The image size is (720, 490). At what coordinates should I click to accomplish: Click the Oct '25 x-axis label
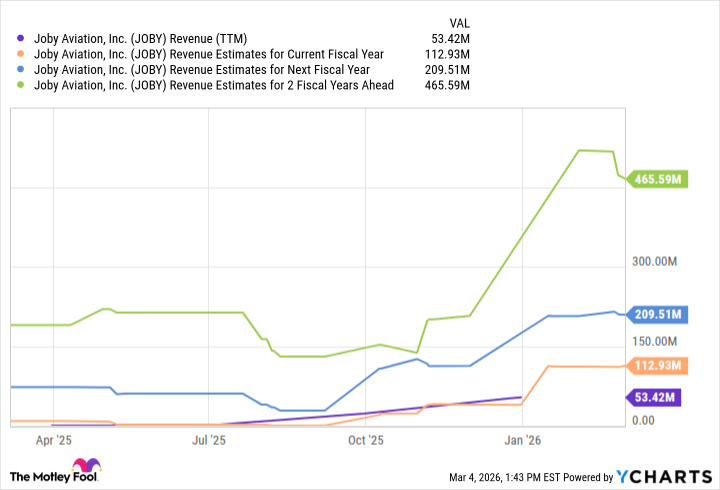pos(366,439)
